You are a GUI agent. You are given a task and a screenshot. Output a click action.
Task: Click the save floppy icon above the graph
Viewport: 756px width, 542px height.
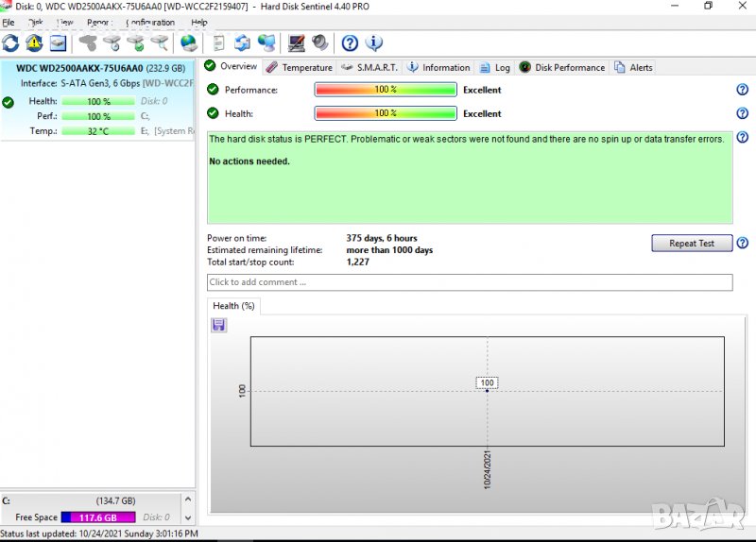coord(218,325)
